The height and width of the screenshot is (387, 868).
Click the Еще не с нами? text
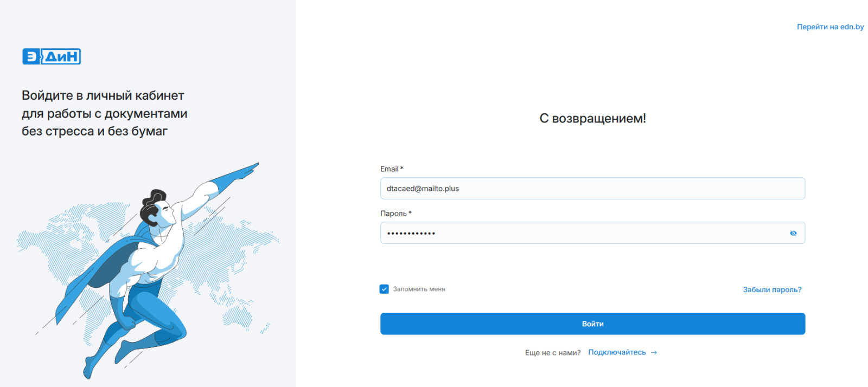(552, 353)
